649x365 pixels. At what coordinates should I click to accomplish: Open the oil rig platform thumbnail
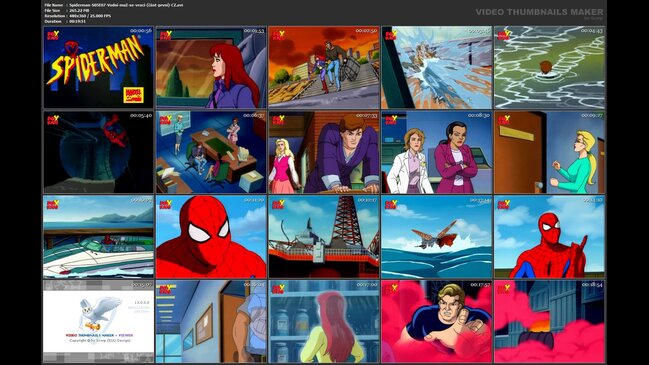point(324,237)
